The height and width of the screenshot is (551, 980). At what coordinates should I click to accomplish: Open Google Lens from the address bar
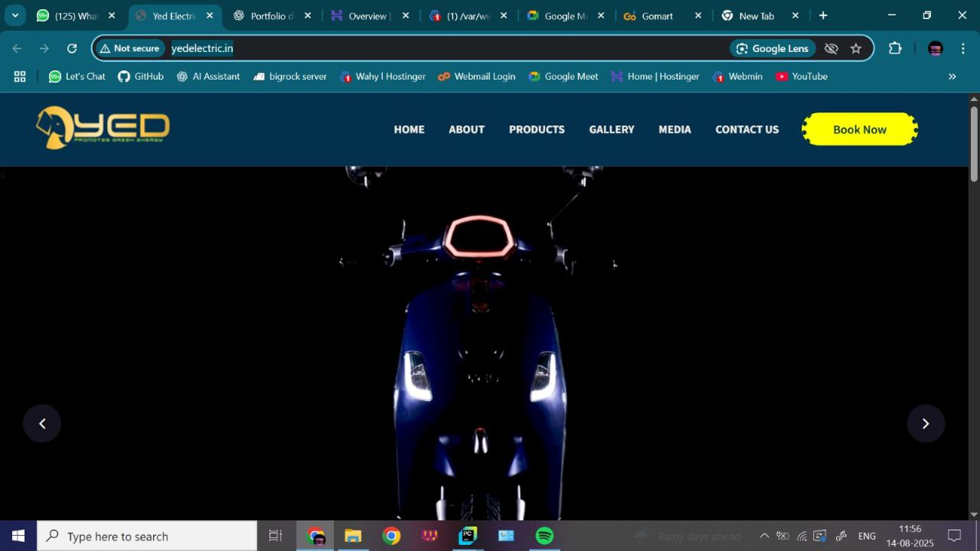tap(772, 48)
